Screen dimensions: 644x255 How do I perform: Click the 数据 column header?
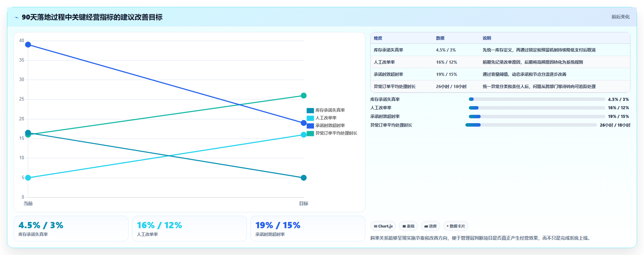click(x=440, y=38)
